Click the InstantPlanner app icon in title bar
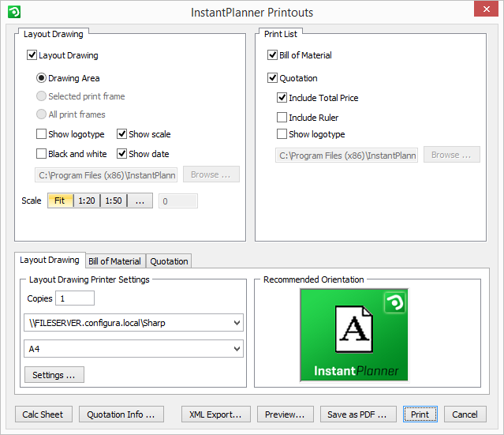 (14, 12)
